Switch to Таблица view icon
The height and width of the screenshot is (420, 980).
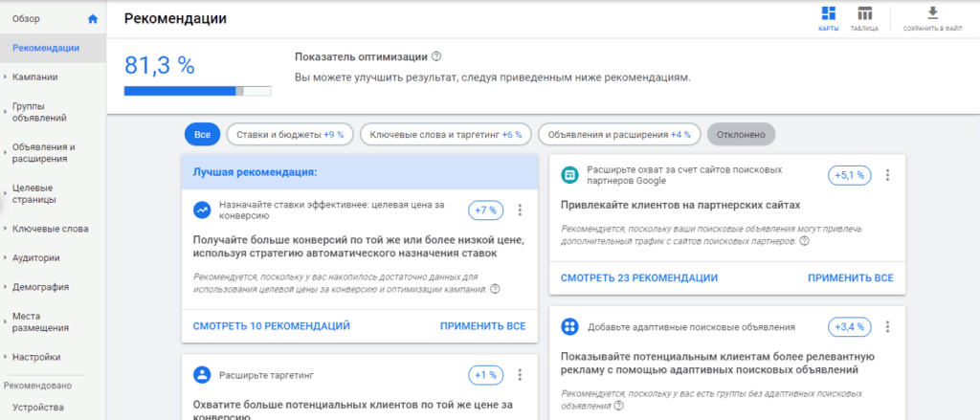click(x=864, y=13)
